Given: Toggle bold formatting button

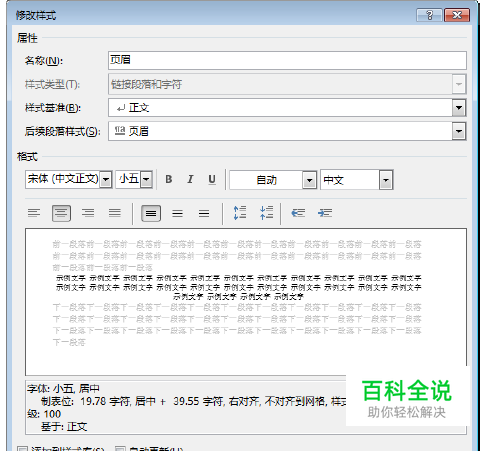Looking at the screenshot, I should (169, 180).
